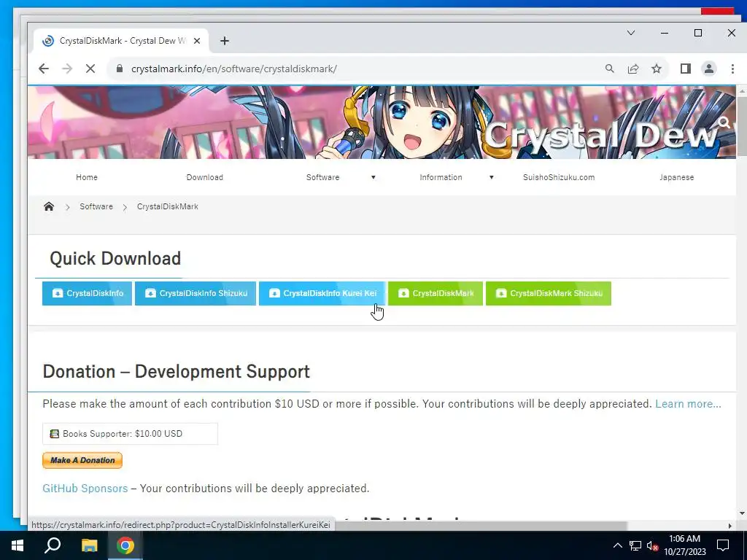The height and width of the screenshot is (560, 747).
Task: Open Chrome side panel
Action: pos(686,69)
